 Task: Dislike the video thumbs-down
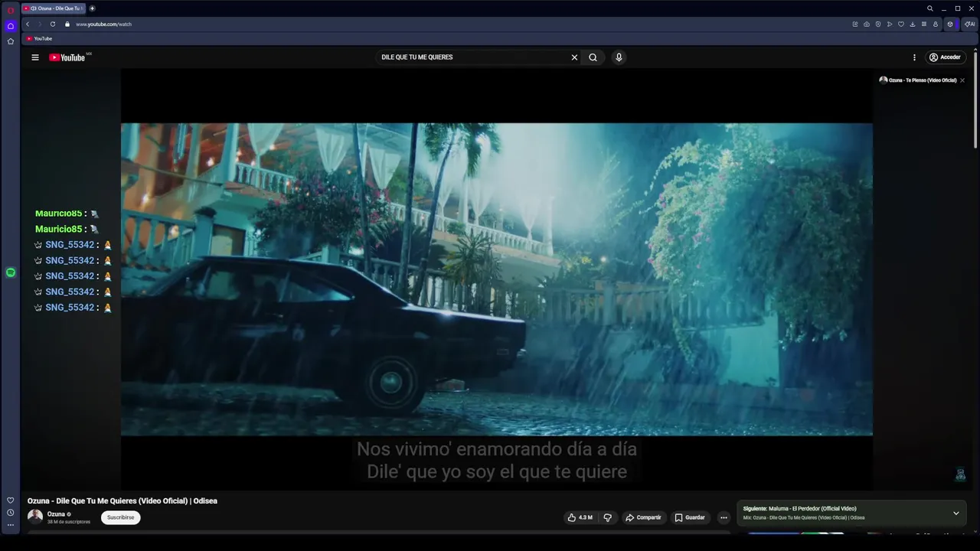pos(608,517)
